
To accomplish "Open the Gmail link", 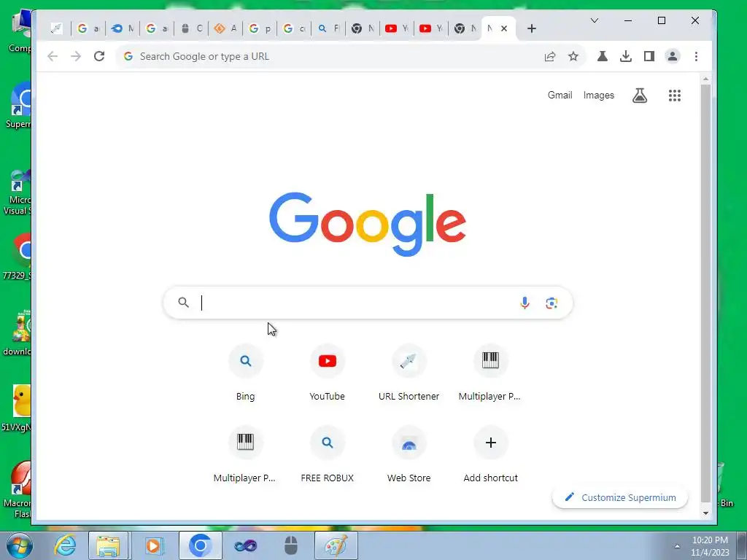I will (x=560, y=96).
